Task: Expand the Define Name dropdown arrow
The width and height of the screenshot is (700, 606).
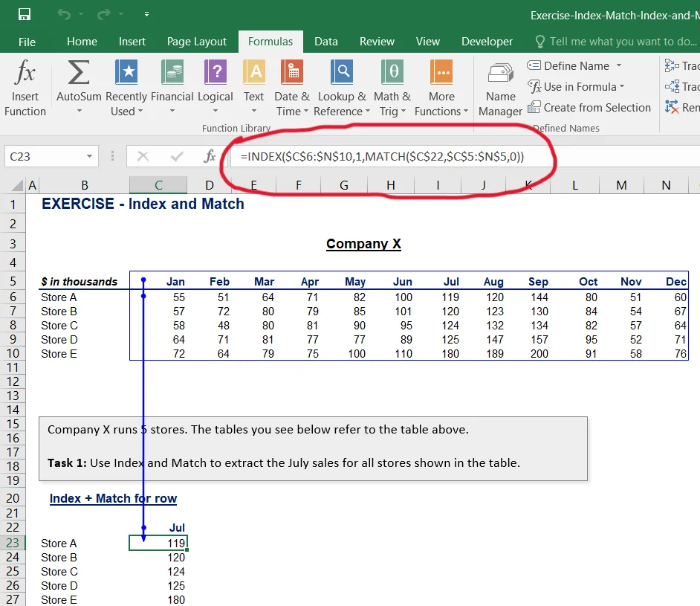Action: coord(619,66)
